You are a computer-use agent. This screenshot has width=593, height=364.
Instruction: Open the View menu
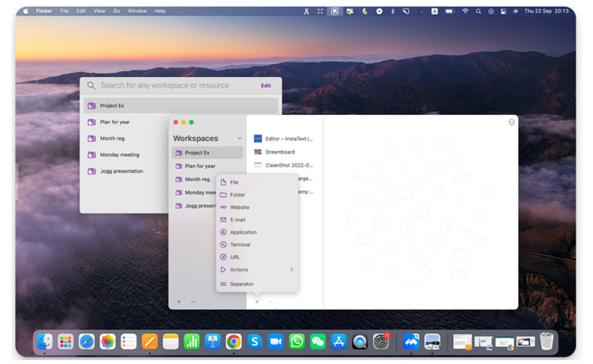pos(100,12)
